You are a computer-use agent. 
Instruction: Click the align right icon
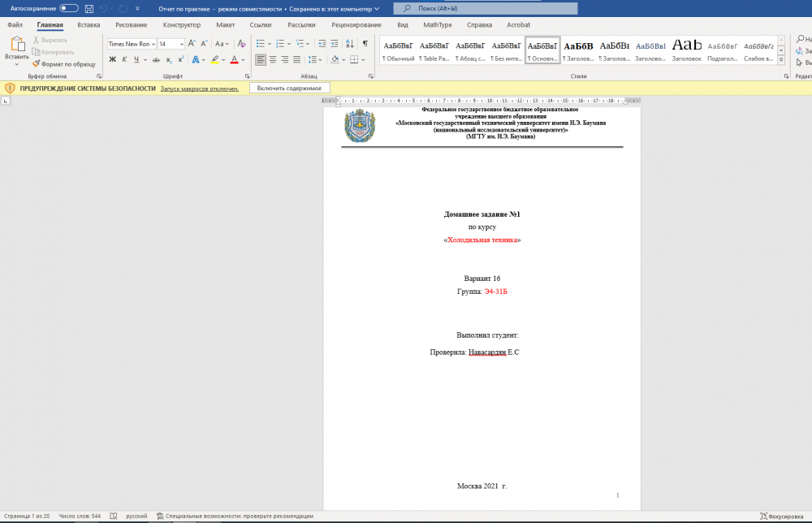coord(285,59)
